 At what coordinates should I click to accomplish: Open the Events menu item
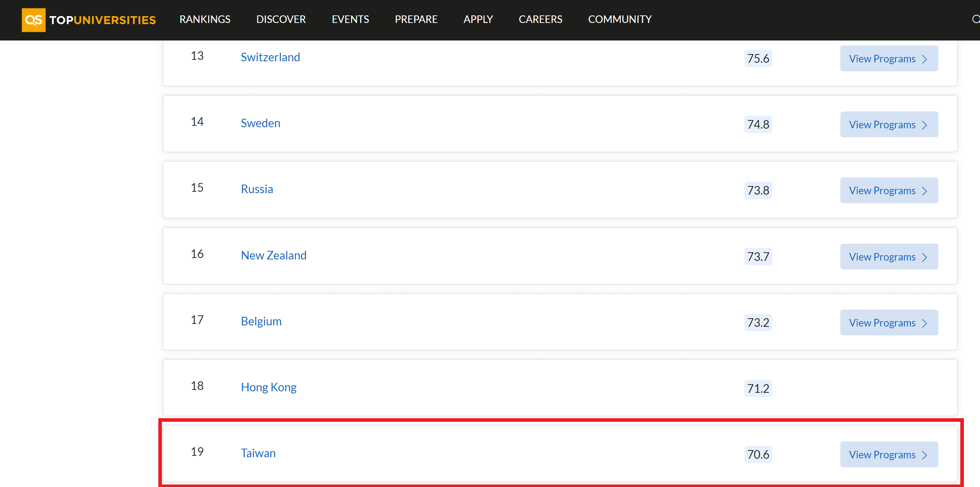(x=350, y=19)
